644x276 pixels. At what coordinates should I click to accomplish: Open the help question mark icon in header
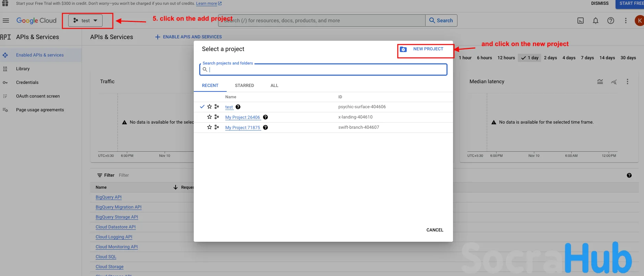pyautogui.click(x=611, y=21)
